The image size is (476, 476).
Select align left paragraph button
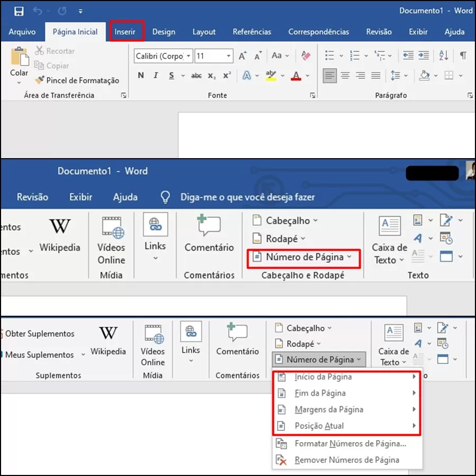[x=329, y=75]
